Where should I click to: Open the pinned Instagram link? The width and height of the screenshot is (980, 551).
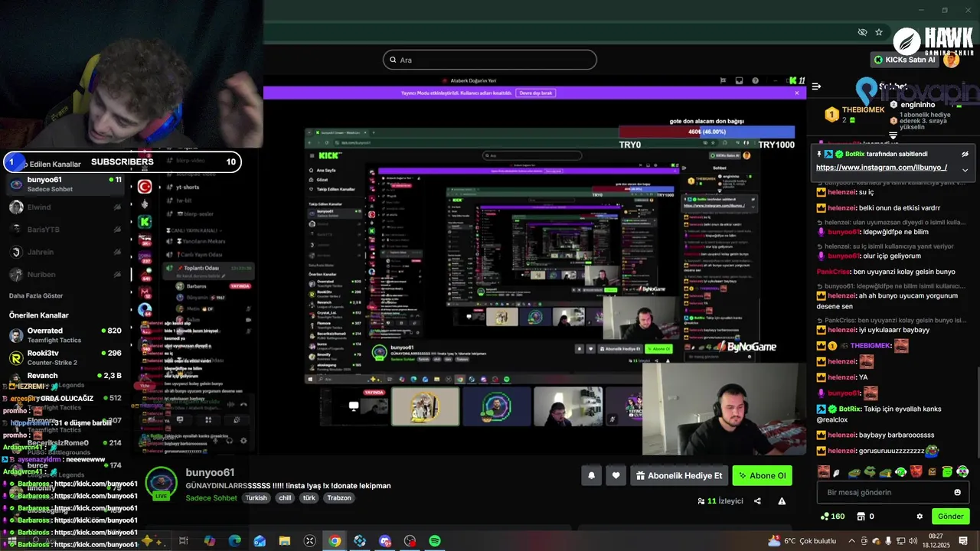coord(881,168)
